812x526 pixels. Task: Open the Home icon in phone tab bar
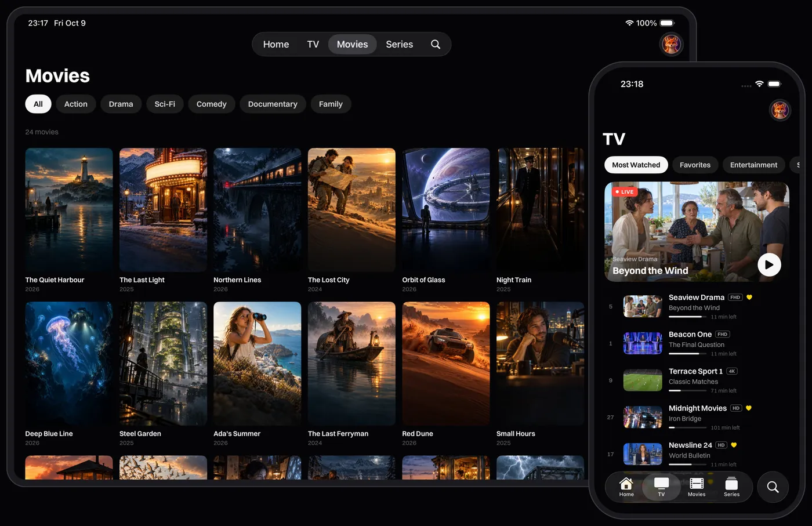tap(626, 487)
